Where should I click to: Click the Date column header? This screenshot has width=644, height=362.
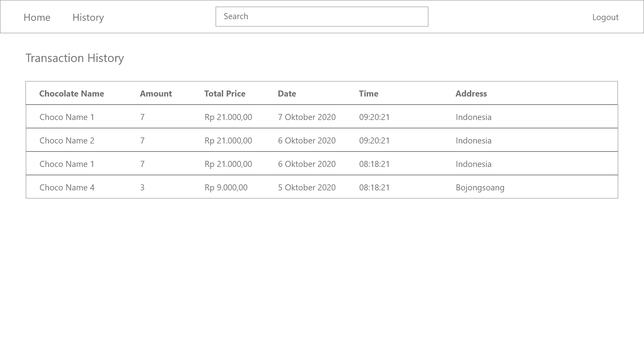click(x=287, y=94)
